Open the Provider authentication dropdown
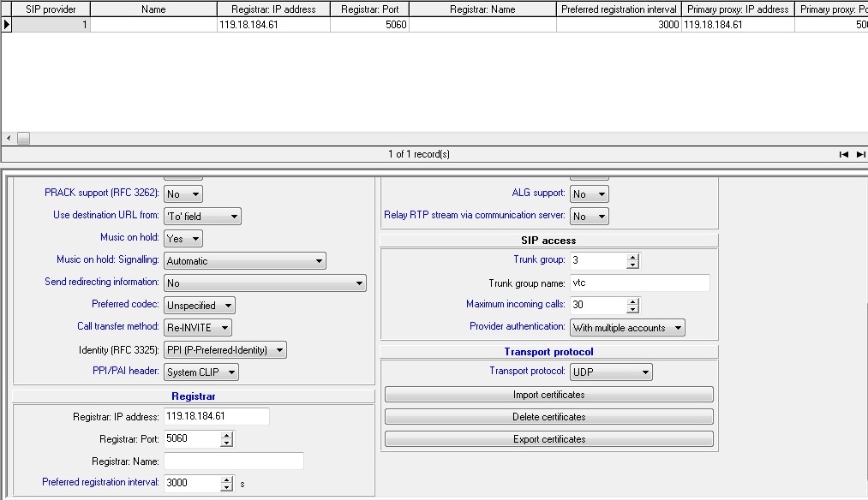Viewport: 868px width, 500px height. (x=628, y=327)
